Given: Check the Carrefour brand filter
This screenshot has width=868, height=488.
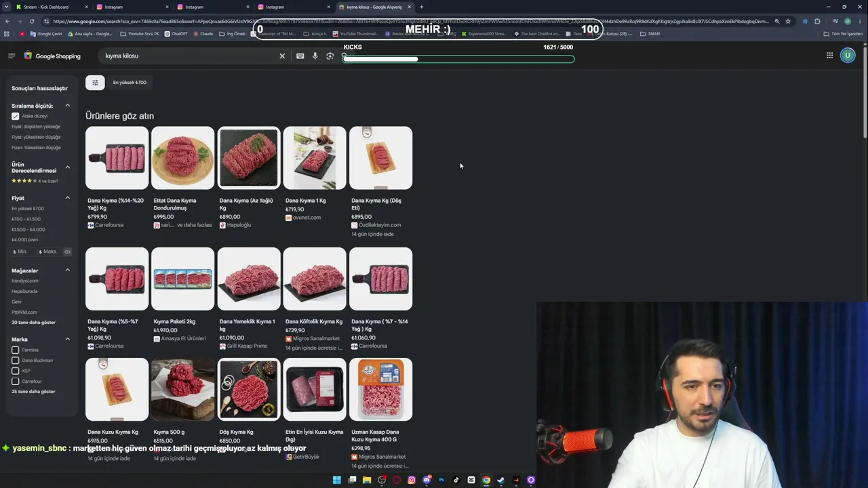Looking at the screenshot, I should [15, 382].
